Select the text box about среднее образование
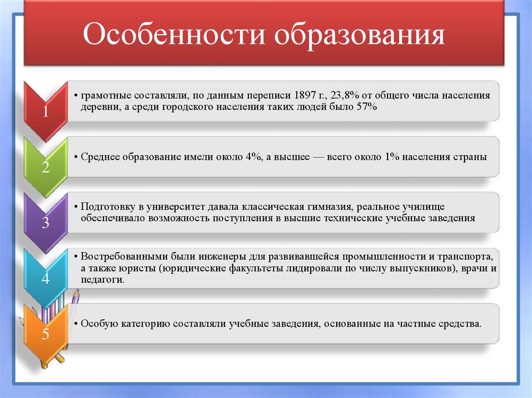The image size is (532, 398). pos(283,157)
